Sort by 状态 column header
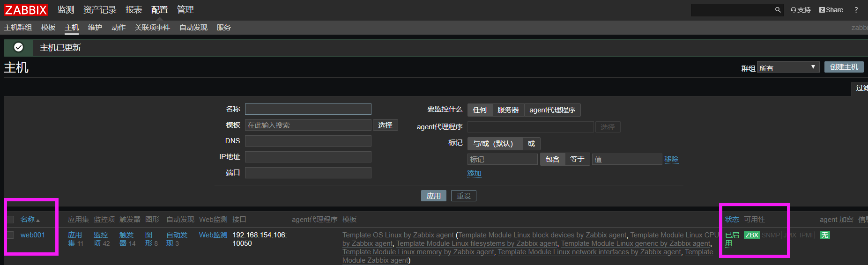Screen dimensions: 868x265 point(732,220)
